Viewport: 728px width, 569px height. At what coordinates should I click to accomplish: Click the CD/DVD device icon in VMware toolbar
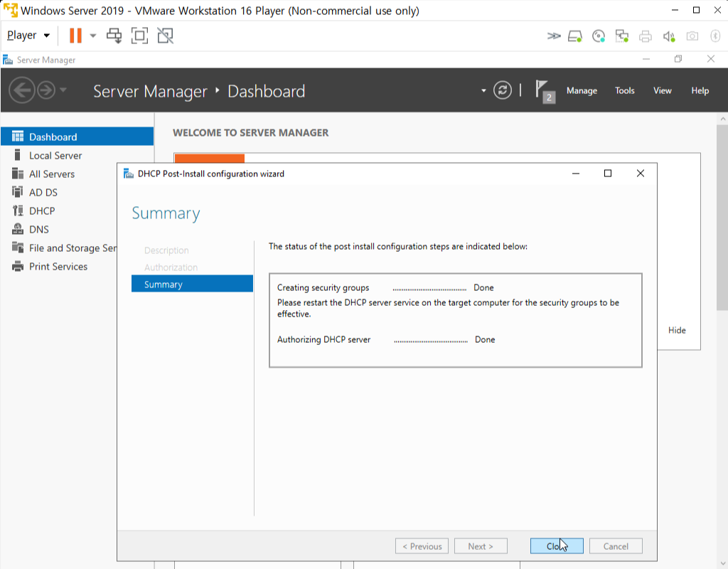599,36
